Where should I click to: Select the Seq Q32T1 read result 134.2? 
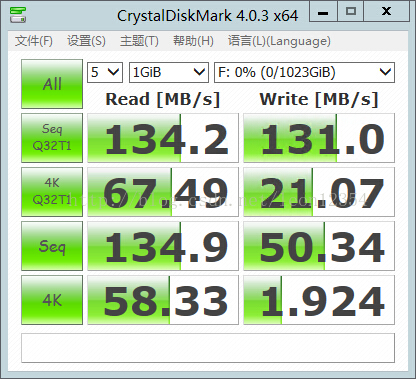pos(163,138)
